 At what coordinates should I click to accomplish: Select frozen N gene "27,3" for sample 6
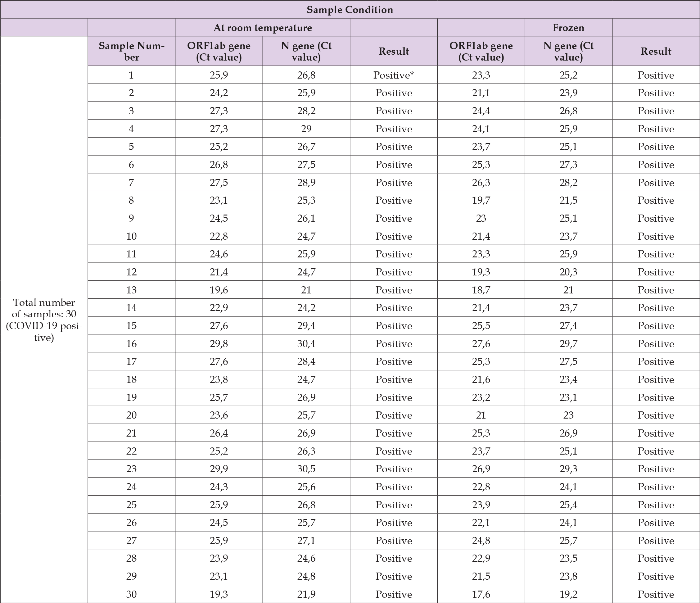click(x=568, y=165)
